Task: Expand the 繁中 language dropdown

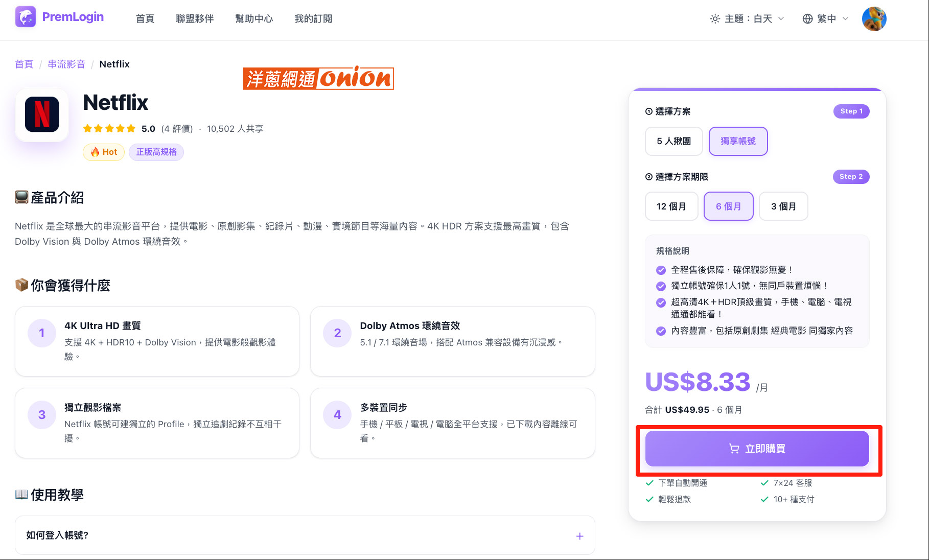Action: [x=826, y=19]
